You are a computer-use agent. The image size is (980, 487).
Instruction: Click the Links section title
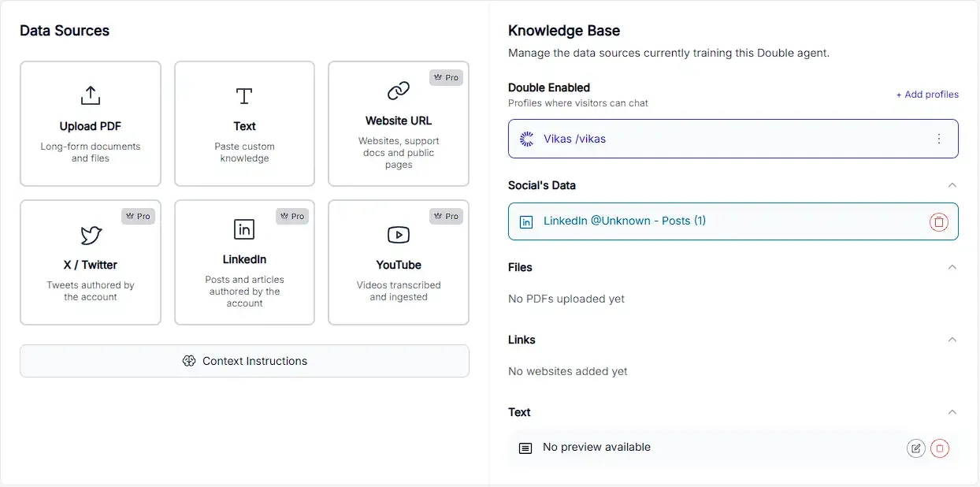(x=522, y=340)
